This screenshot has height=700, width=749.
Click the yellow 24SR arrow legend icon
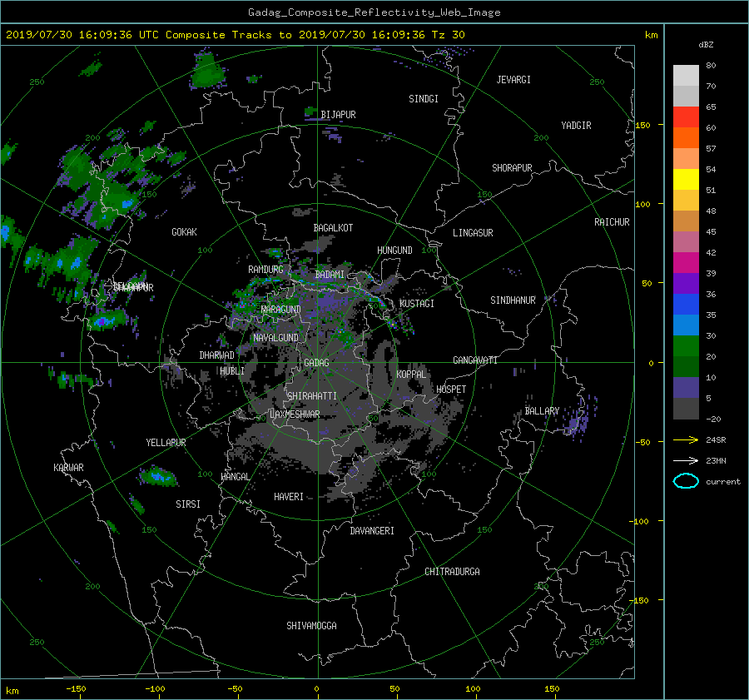coord(686,439)
